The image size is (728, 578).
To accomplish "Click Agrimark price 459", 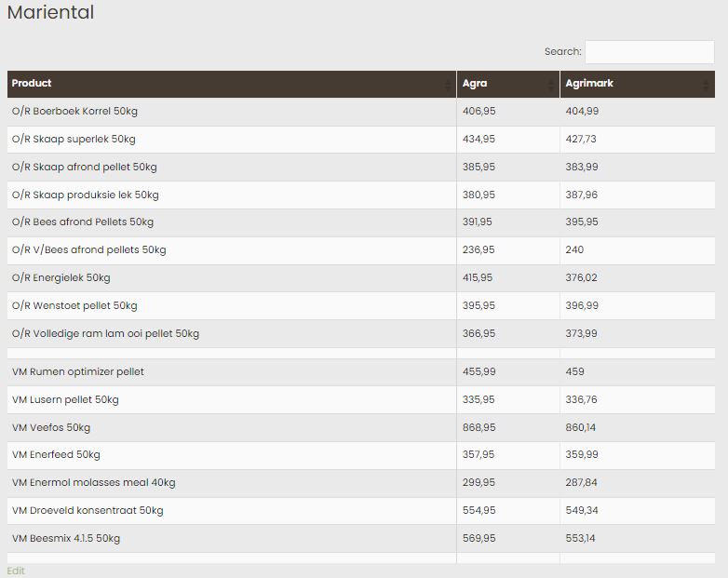I will coord(574,372).
